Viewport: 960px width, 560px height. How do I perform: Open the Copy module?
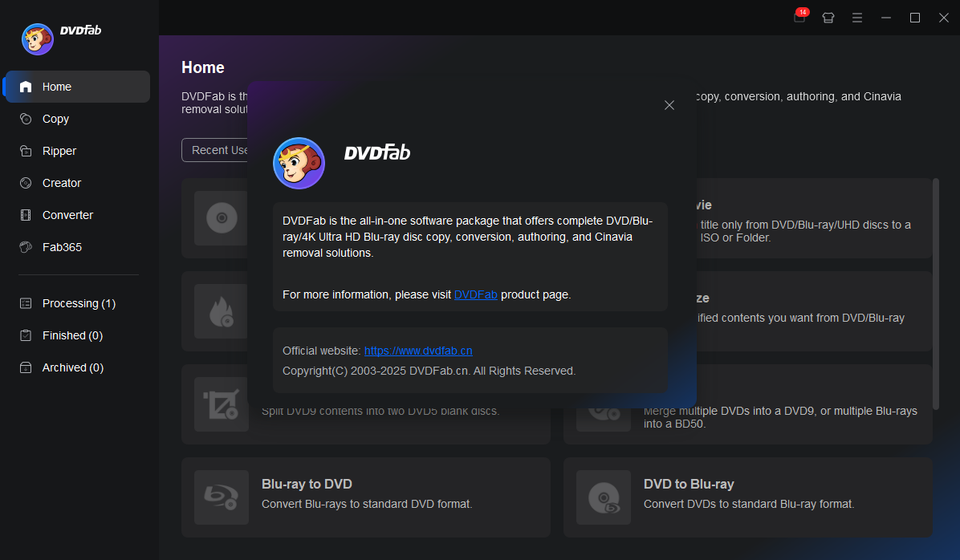point(78,119)
